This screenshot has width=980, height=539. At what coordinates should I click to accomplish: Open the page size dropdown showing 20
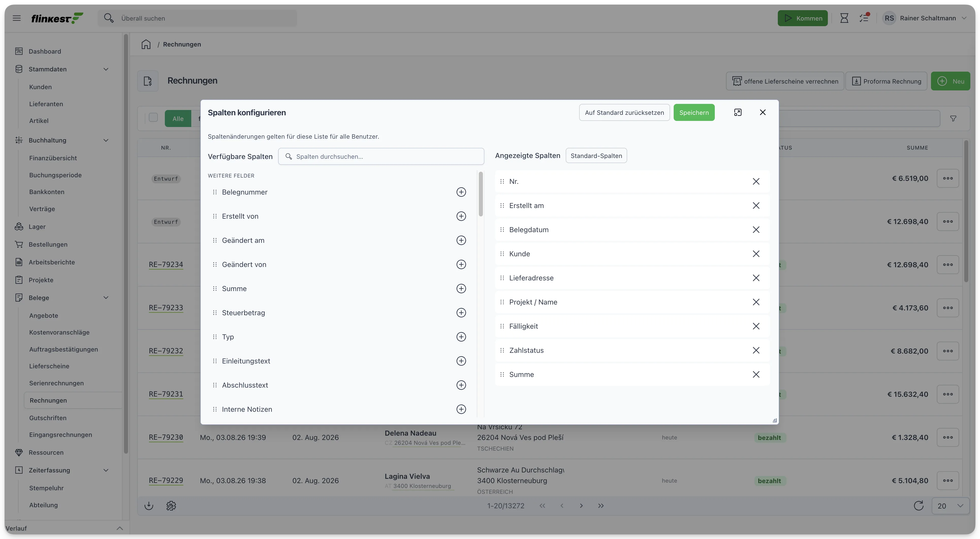[x=950, y=506]
